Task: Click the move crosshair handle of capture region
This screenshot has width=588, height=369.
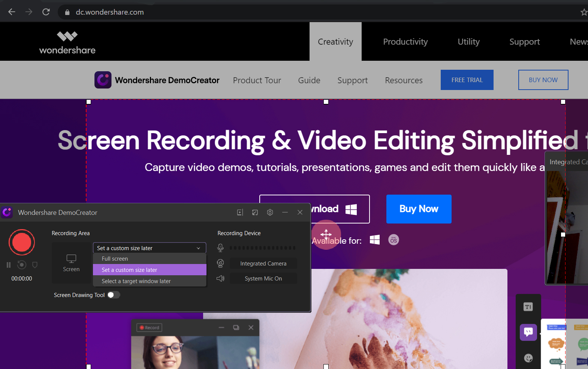Action: point(326,234)
